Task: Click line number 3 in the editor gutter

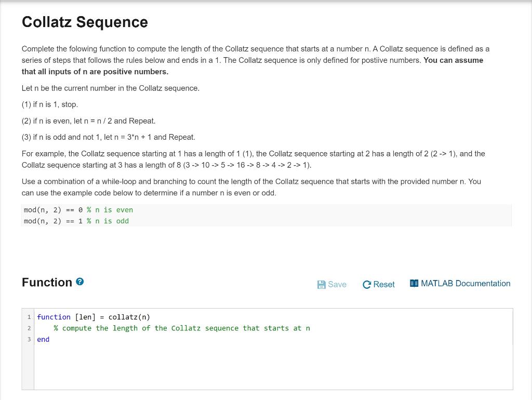Action: tap(29, 339)
